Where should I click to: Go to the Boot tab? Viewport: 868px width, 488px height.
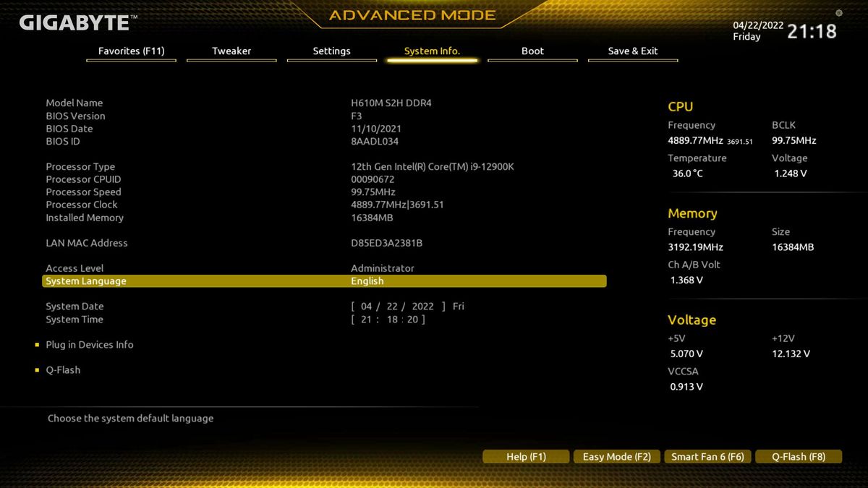(x=532, y=51)
